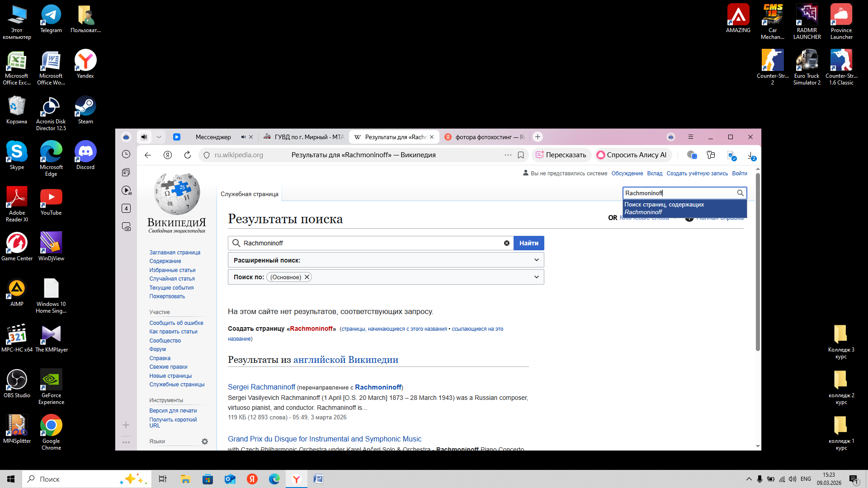Open the tab list chevron dropdown
This screenshot has width=868, height=488.
point(159,137)
